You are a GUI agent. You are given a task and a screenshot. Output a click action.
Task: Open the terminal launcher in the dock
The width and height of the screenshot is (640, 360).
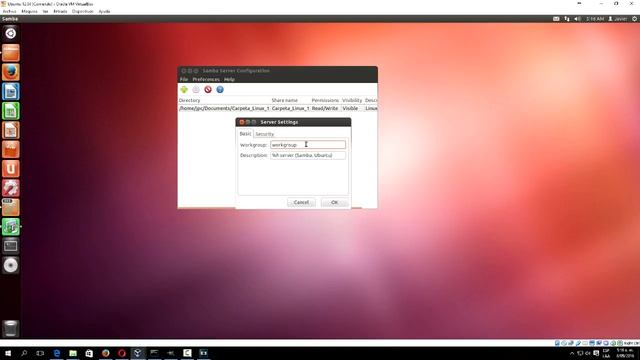(11, 246)
